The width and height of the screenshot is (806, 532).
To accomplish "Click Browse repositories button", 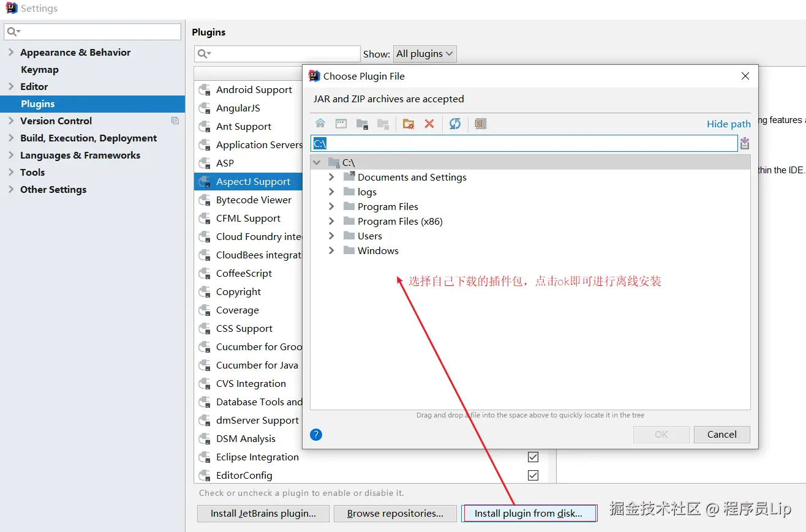I will pos(395,514).
